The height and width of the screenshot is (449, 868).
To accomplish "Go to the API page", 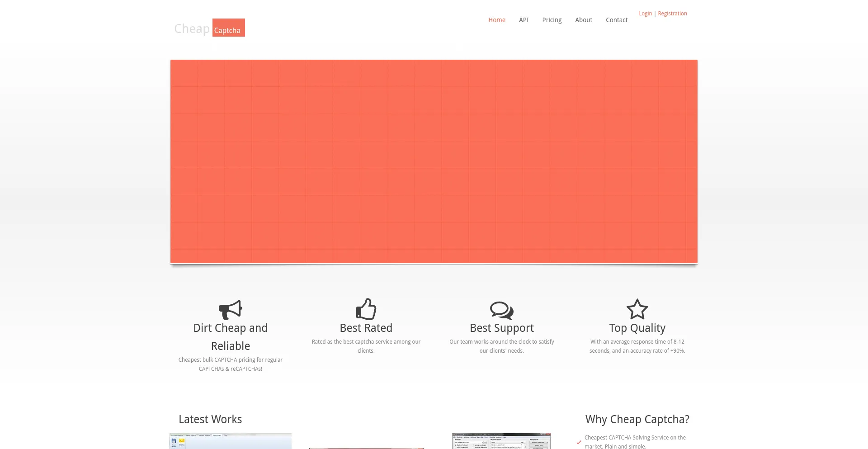I will [524, 20].
